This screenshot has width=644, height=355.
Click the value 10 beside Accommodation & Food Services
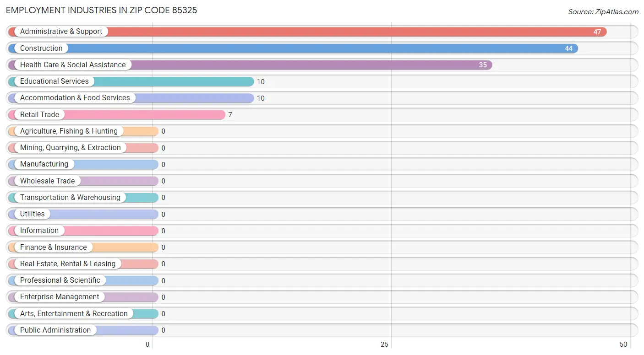tap(261, 98)
